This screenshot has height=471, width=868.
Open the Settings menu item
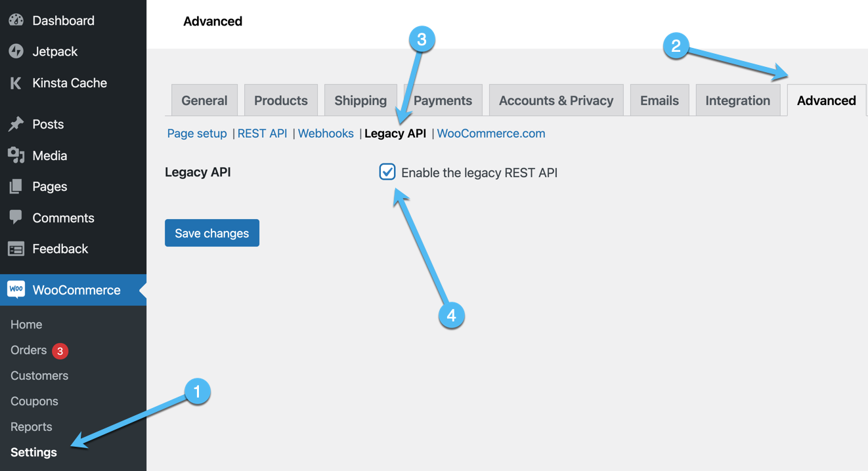click(33, 452)
